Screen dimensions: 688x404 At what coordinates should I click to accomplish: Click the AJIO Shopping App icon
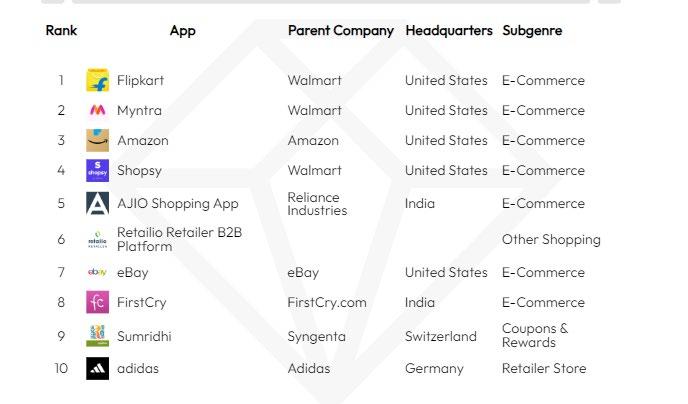click(x=97, y=204)
